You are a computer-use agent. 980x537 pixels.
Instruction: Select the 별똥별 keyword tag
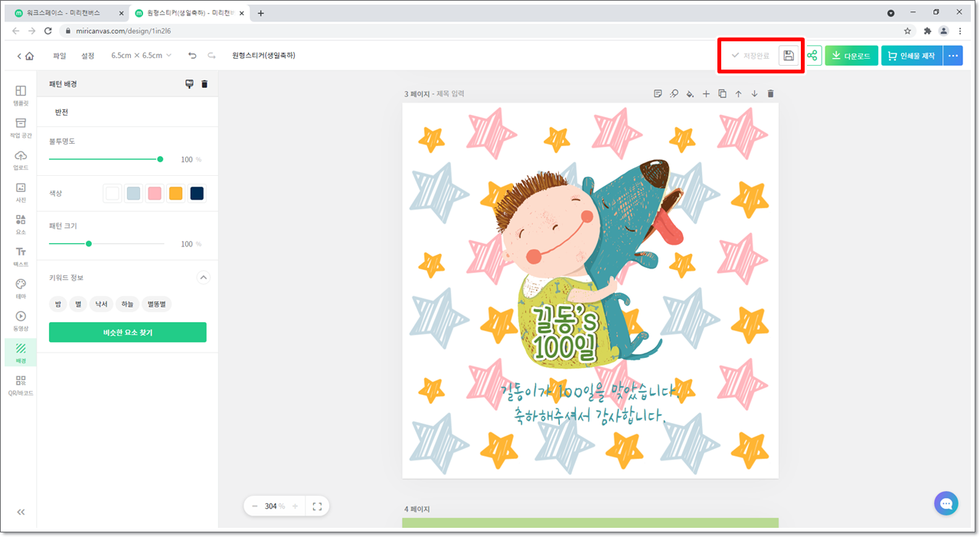click(157, 304)
